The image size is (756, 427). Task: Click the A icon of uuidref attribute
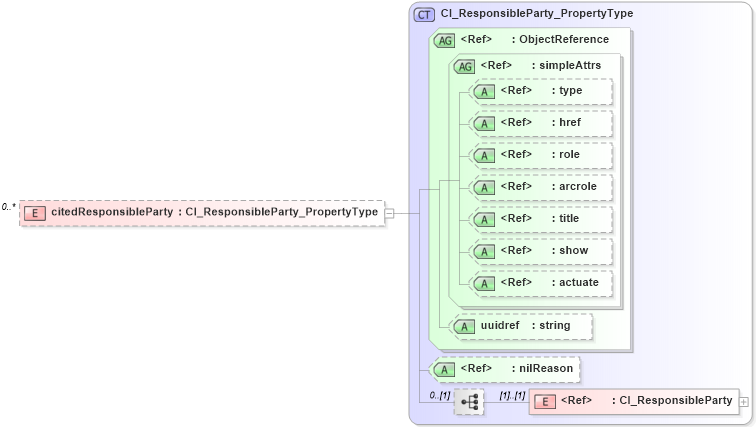[464, 327]
